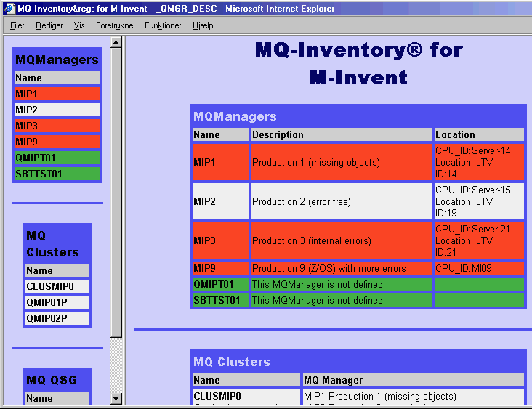Click the Name header under MQ QSG
532x409 pixels.
pyautogui.click(x=57, y=398)
